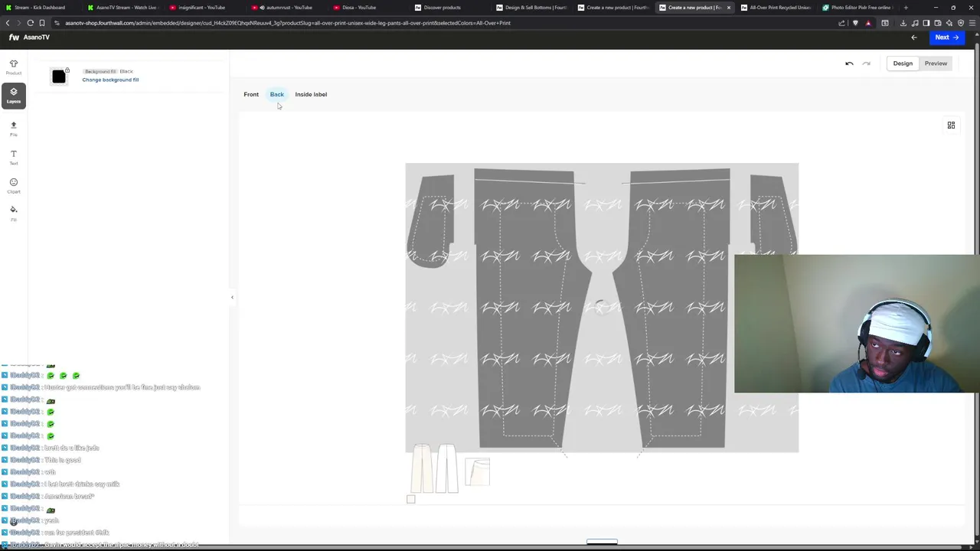Switch to the Preview mode
980x551 pixels.
(x=936, y=64)
